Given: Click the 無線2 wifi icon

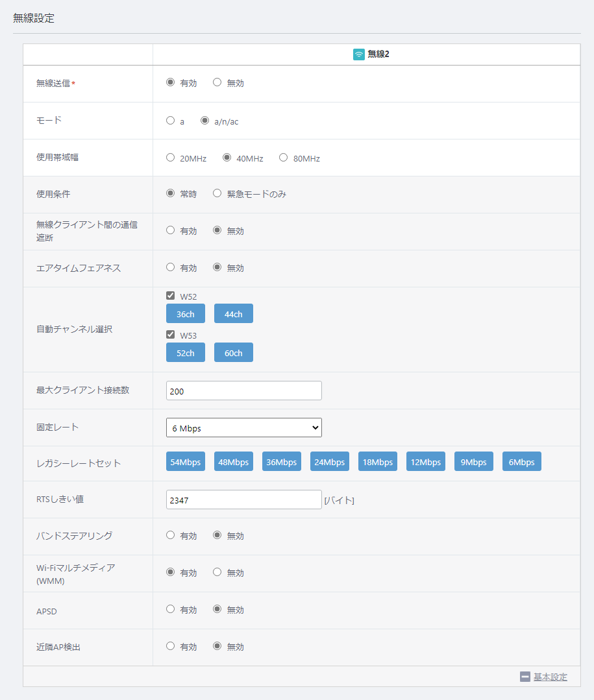Looking at the screenshot, I should pos(358,54).
